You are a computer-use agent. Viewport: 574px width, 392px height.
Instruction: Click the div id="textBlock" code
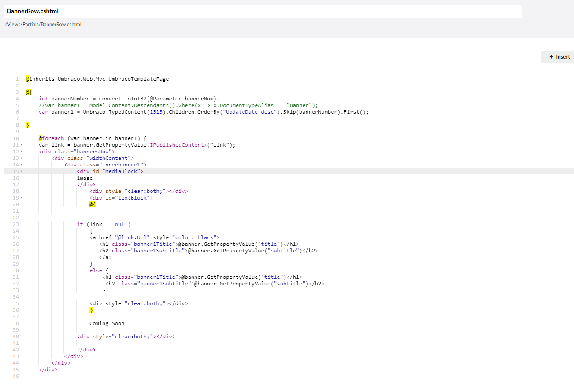(x=121, y=198)
